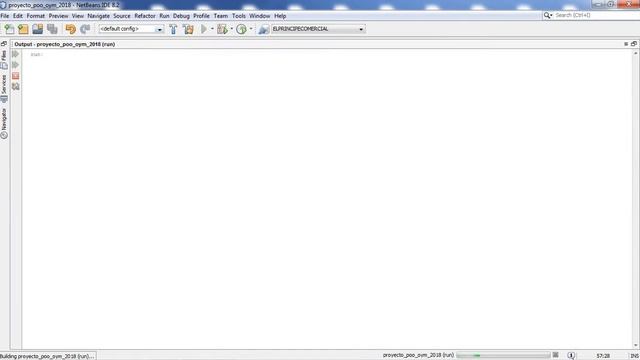Image resolution: width=640 pixels, height=360 pixels.
Task: Click the 'run:' output text line
Action: [36, 54]
